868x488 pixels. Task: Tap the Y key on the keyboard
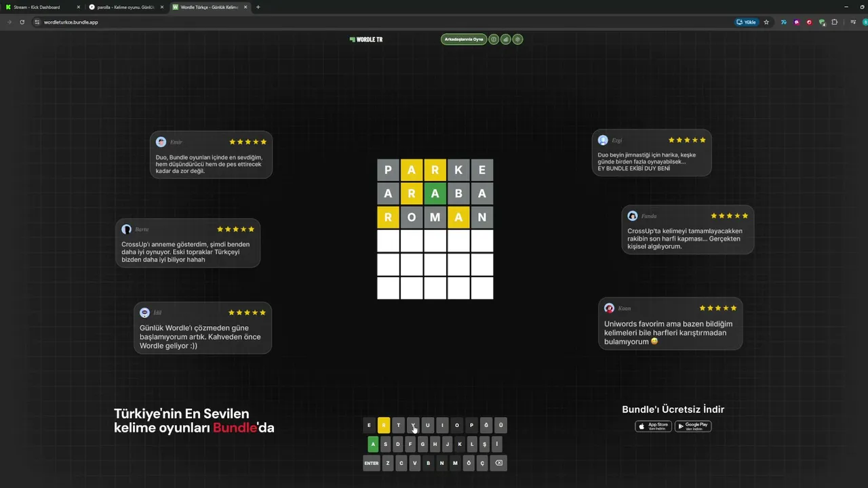coord(413,426)
